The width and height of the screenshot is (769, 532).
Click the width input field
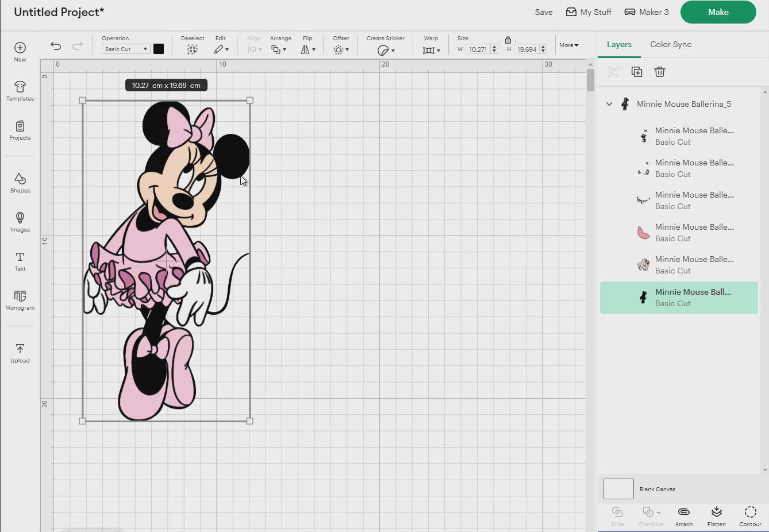pos(478,49)
